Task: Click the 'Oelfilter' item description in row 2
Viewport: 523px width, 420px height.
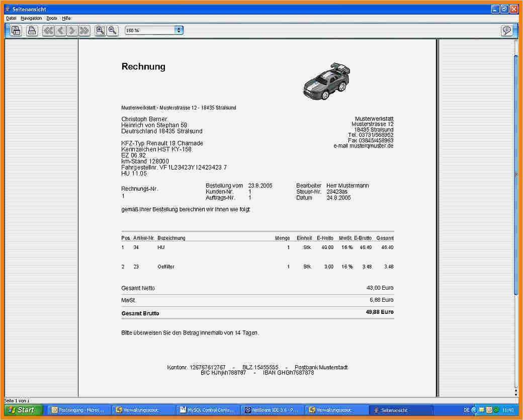Action: 166,267
